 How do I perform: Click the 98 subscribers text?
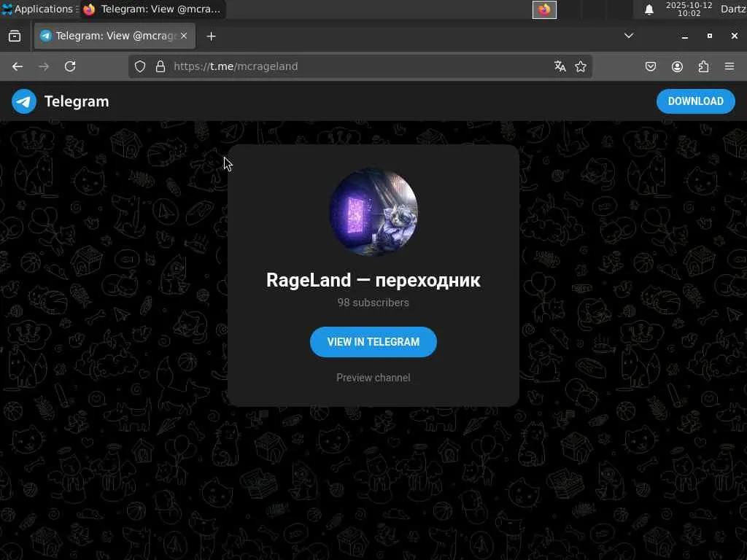(x=373, y=303)
